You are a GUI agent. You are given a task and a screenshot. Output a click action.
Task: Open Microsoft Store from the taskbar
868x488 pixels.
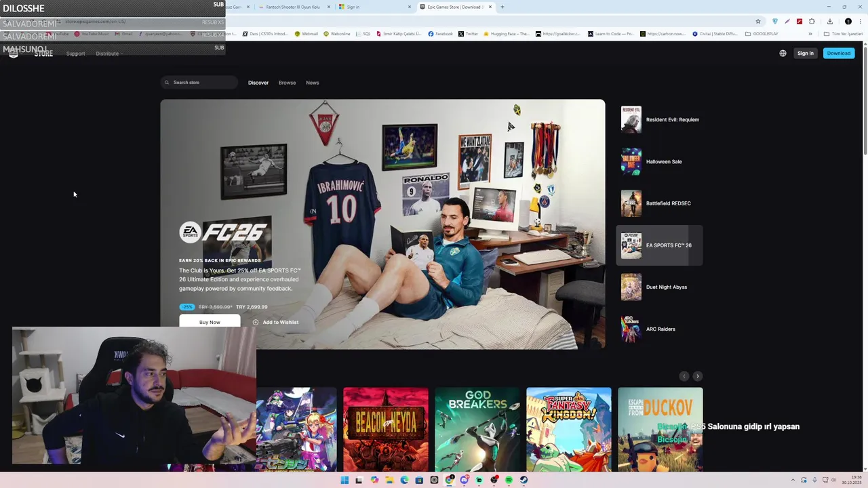(419, 480)
